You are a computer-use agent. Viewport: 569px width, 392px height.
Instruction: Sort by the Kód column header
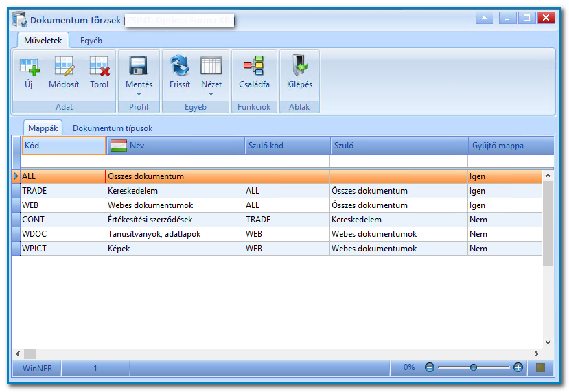64,146
